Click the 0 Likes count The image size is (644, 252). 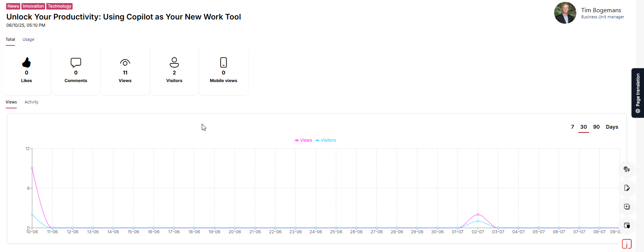pos(26,73)
